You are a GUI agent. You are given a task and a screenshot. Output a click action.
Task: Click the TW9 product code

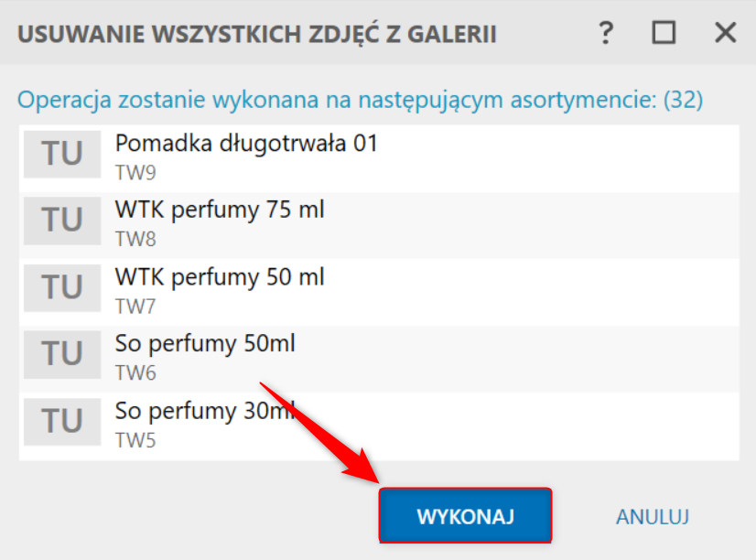[x=135, y=173]
